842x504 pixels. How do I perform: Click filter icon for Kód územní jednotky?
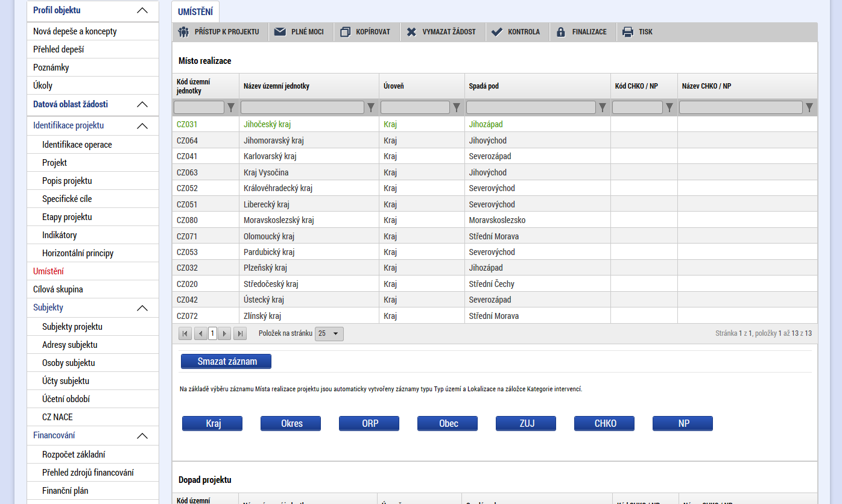point(231,107)
